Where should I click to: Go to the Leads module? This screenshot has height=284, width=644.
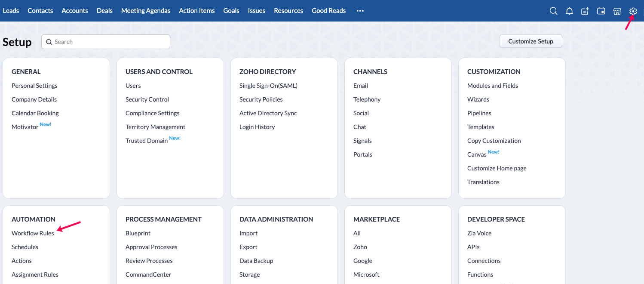[x=11, y=11]
